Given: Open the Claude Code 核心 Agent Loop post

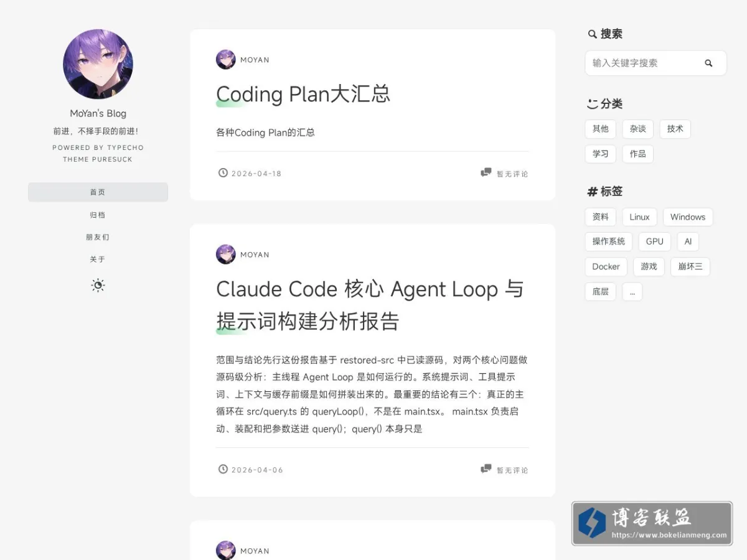Looking at the screenshot, I should pyautogui.click(x=370, y=305).
